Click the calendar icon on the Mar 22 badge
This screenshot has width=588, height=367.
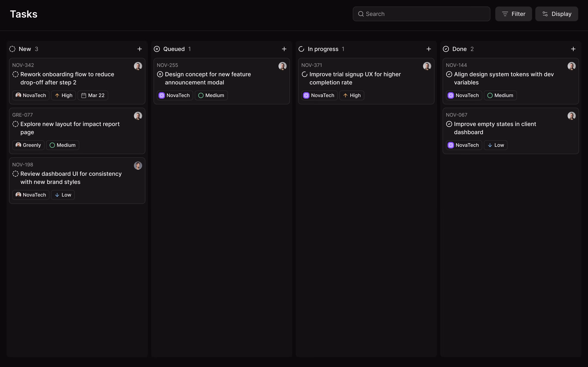pyautogui.click(x=84, y=95)
